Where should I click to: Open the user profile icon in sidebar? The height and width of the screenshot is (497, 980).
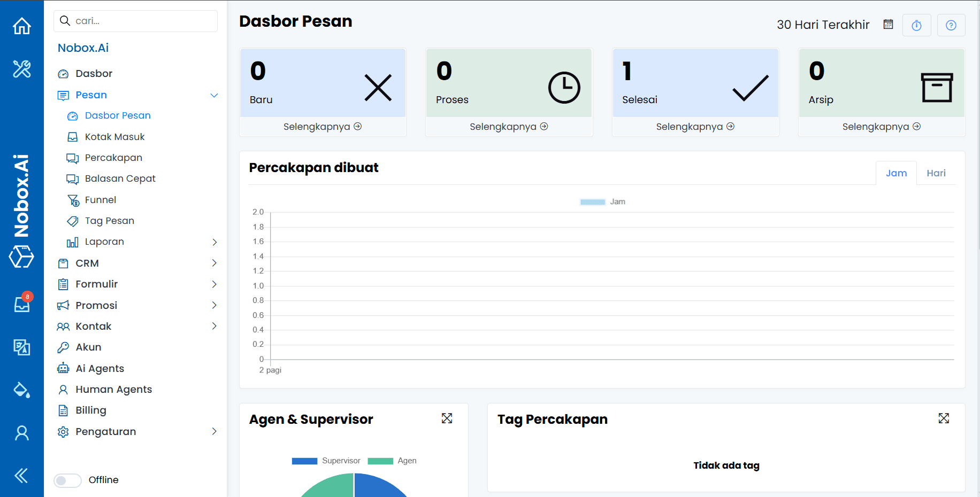21,433
